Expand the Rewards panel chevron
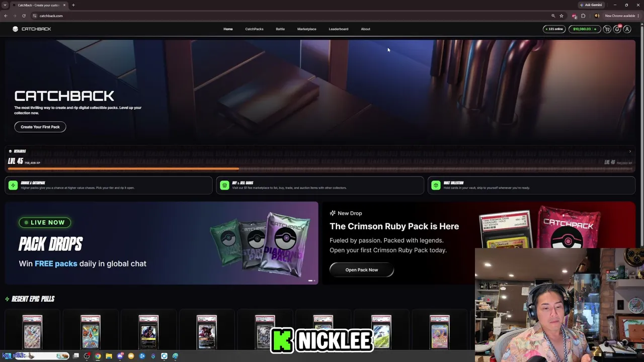The image size is (644, 362). point(630,151)
